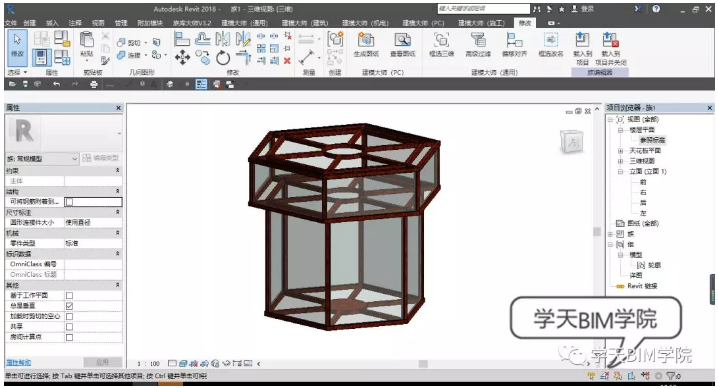718x388 pixels.
Task: Switch to the 创建 ribbon tab
Action: coord(30,23)
